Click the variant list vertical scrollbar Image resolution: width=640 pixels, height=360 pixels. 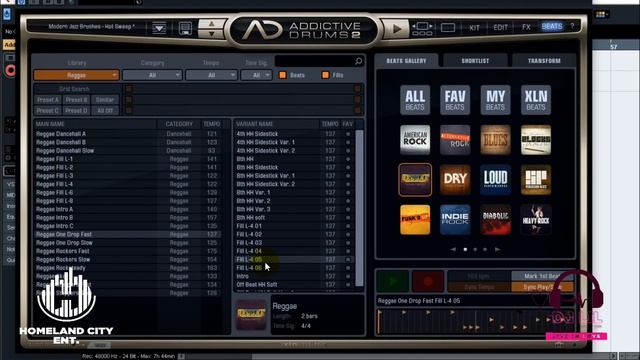[x=359, y=208]
